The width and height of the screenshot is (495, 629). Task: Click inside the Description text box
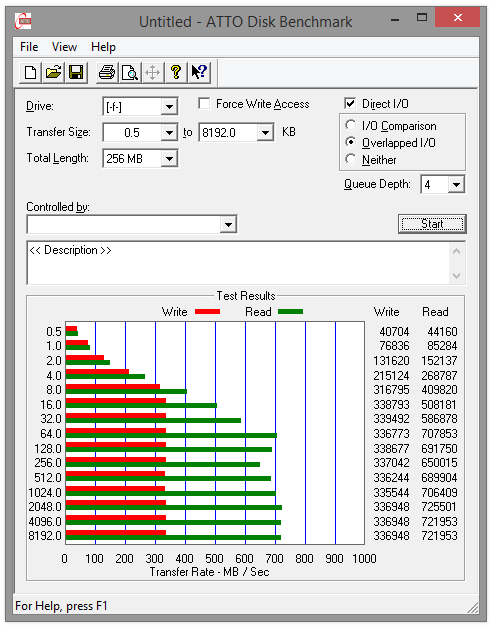click(x=238, y=263)
